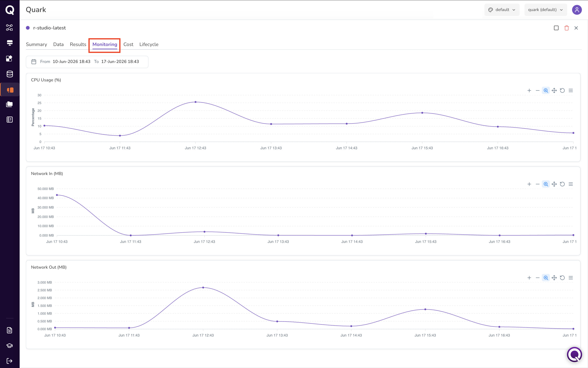Edit the From date 10-Jun-2026 18:43
Image resolution: width=588 pixels, height=368 pixels.
71,62
